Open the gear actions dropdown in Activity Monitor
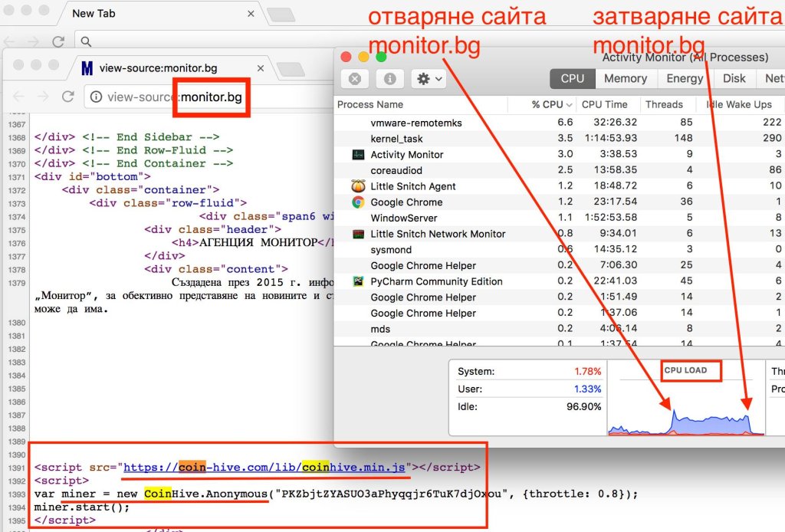The image size is (785, 532). 429,79
